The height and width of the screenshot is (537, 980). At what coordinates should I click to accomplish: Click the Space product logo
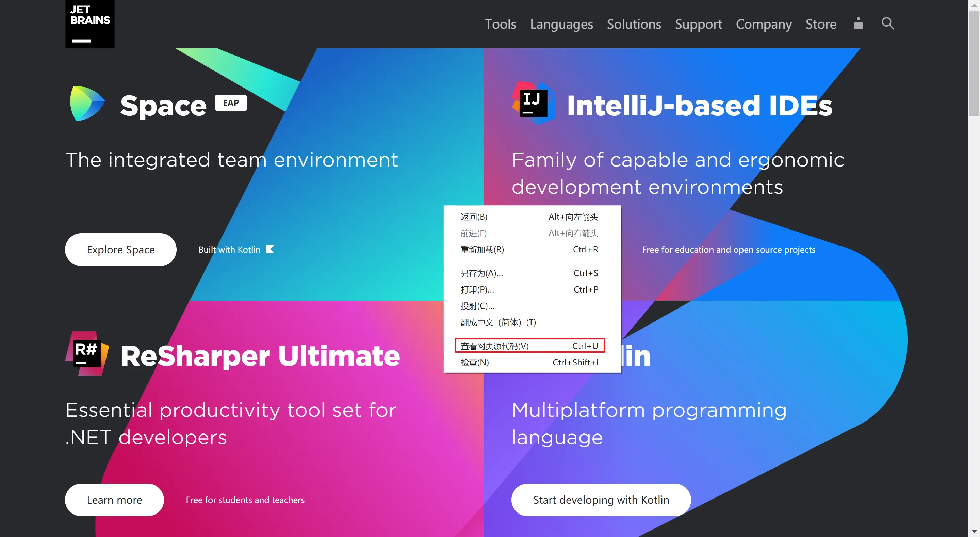pos(87,104)
